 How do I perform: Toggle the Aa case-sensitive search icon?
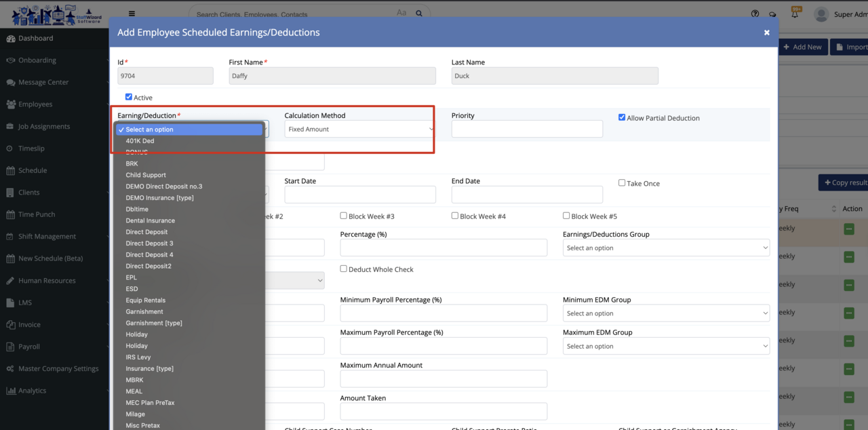click(x=401, y=13)
